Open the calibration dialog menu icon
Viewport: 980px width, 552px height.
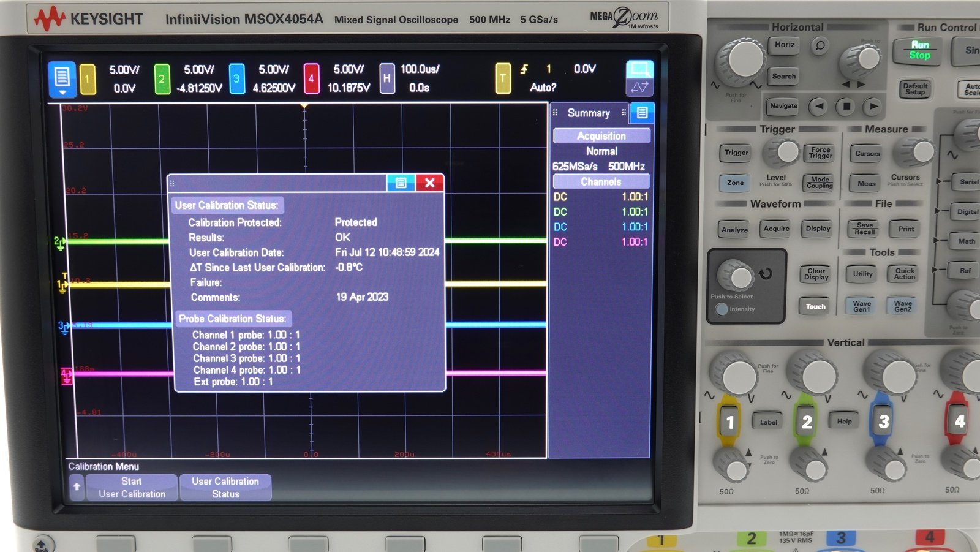point(401,183)
